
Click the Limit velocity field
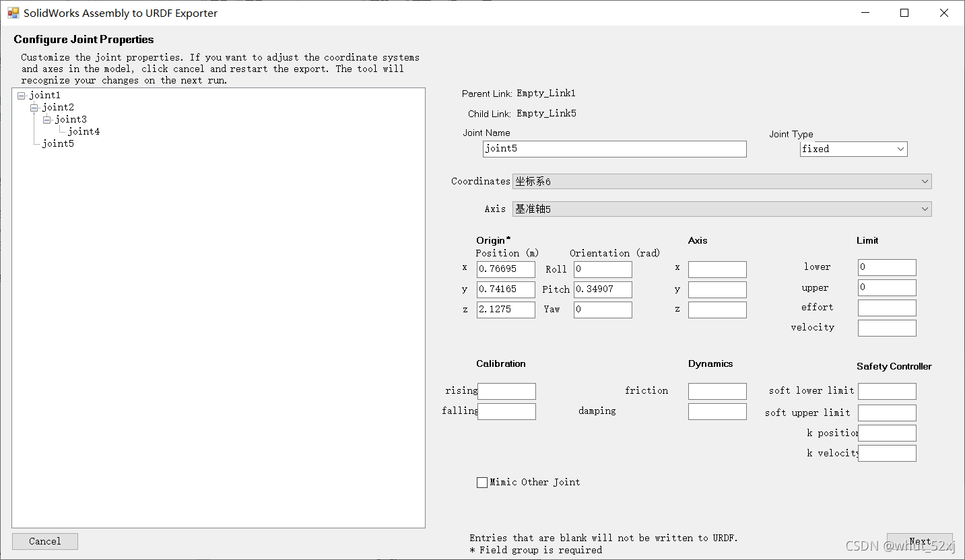click(887, 328)
